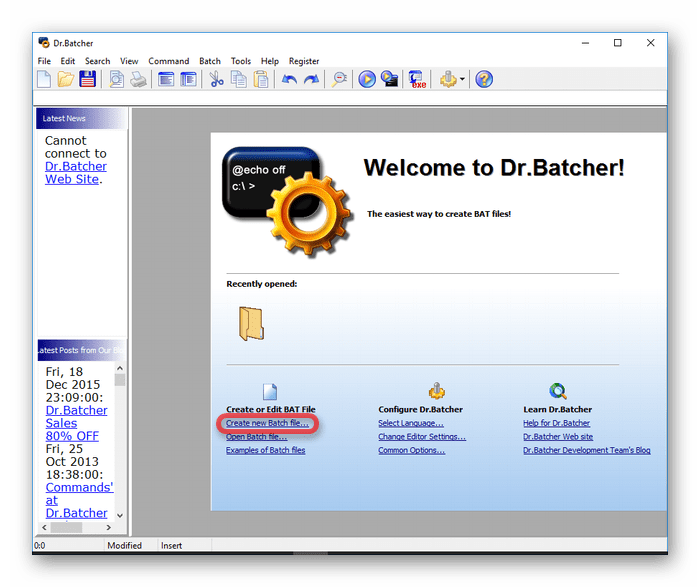700x587 pixels.
Task: Click the Create or Edit BAT File page icon
Action: (270, 391)
